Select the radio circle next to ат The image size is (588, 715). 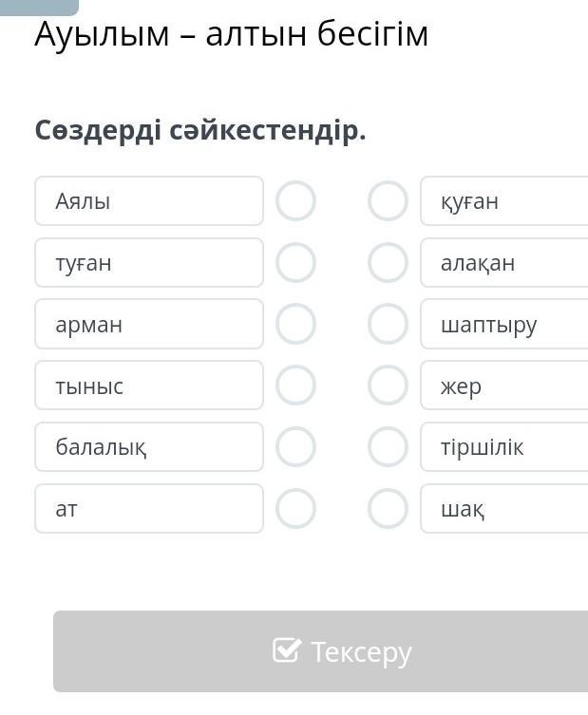point(295,508)
